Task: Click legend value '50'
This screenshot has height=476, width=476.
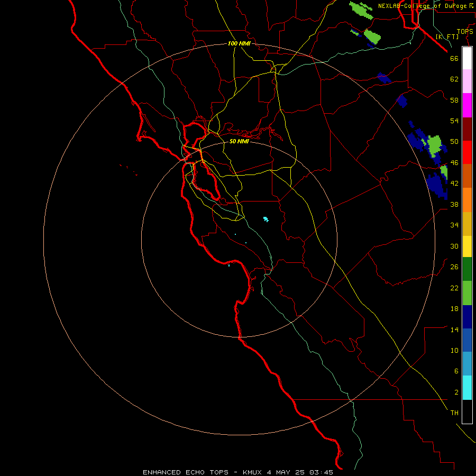Action: pos(454,142)
